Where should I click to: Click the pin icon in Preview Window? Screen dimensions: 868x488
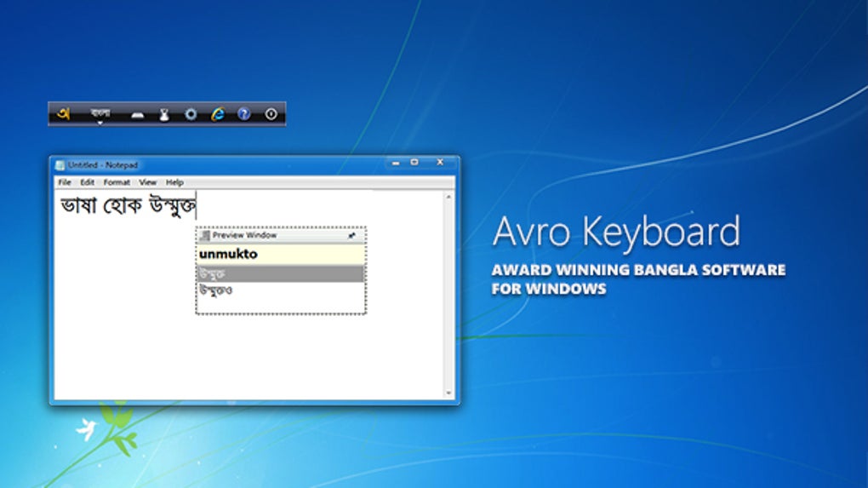(x=351, y=235)
